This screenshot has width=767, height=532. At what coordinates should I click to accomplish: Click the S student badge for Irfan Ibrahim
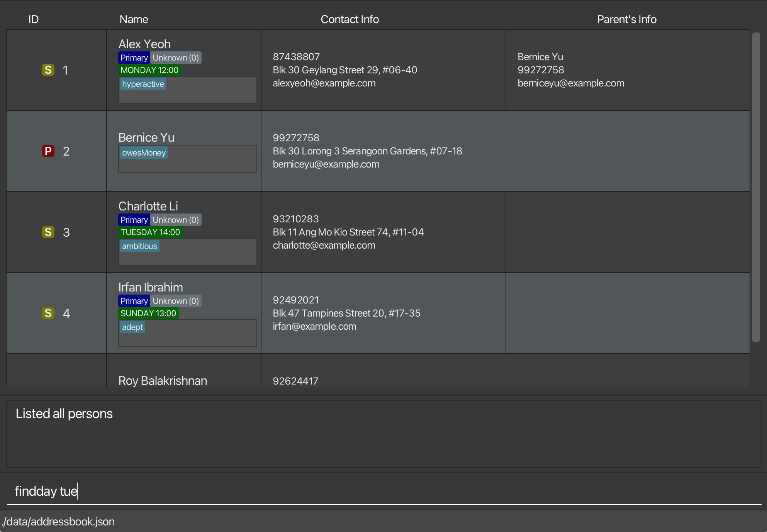click(48, 313)
